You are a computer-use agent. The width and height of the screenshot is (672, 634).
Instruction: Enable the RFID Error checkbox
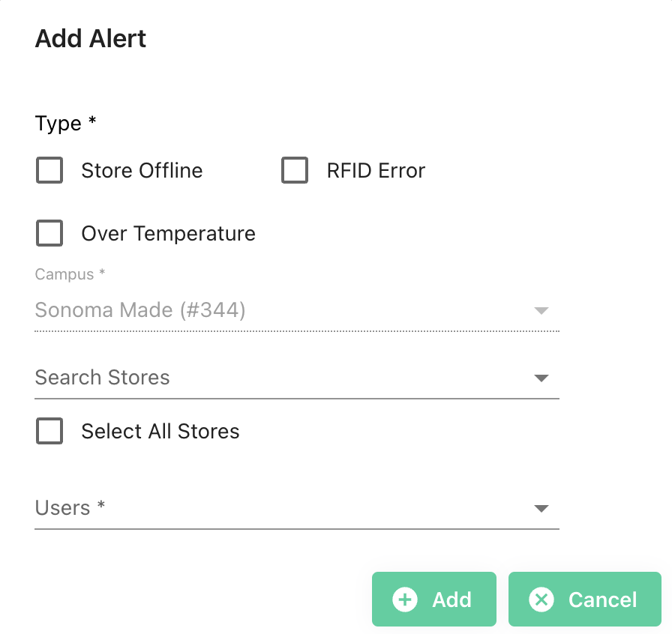(295, 170)
